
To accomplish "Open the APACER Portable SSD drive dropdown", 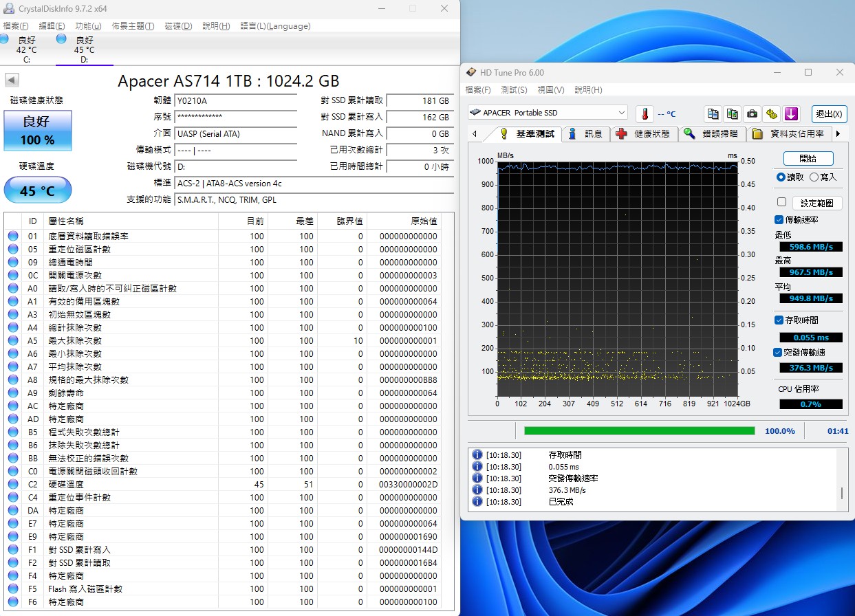I will pyautogui.click(x=623, y=112).
